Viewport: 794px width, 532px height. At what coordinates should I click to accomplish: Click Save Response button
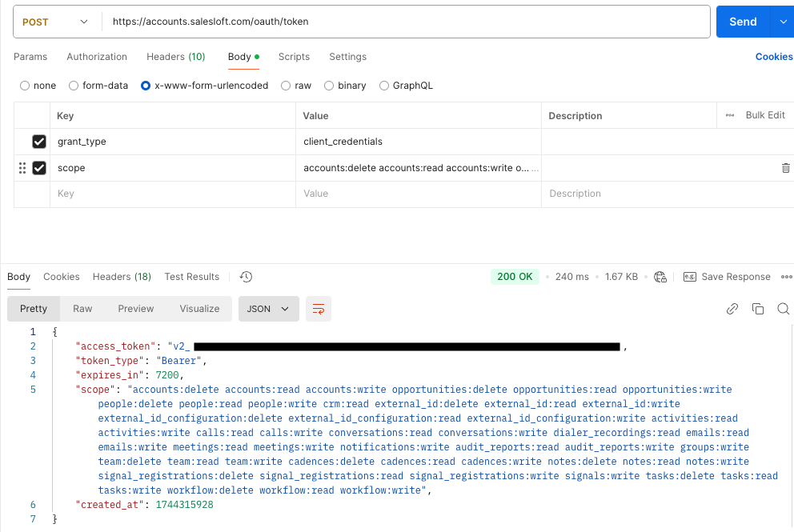pos(727,277)
